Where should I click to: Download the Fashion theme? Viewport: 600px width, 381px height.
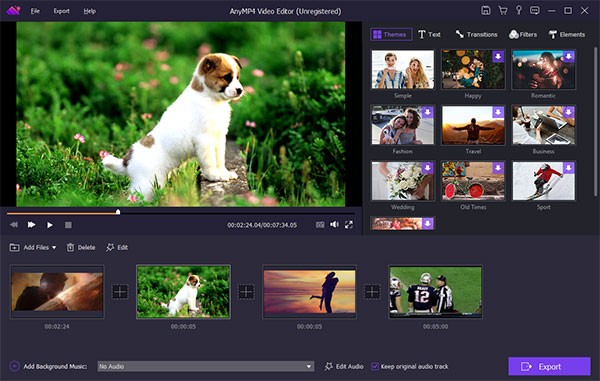[427, 112]
